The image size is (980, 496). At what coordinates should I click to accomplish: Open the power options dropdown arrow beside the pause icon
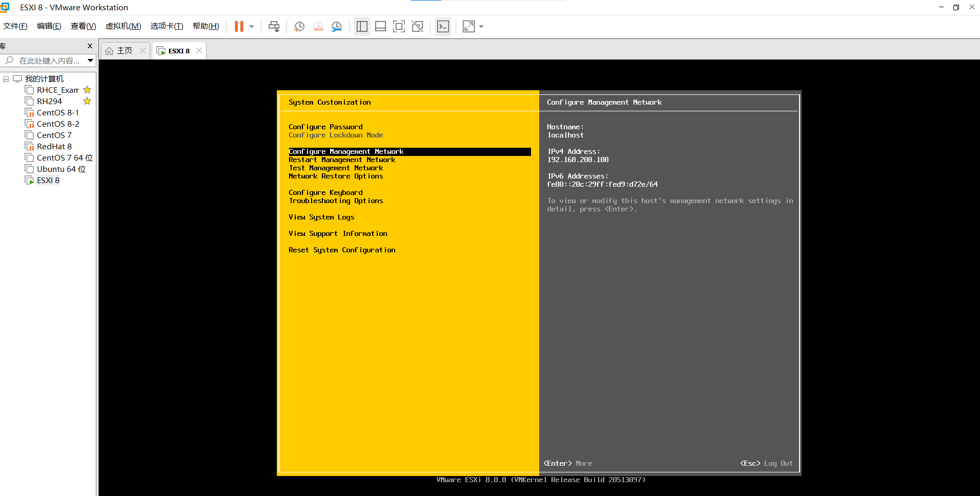[252, 27]
